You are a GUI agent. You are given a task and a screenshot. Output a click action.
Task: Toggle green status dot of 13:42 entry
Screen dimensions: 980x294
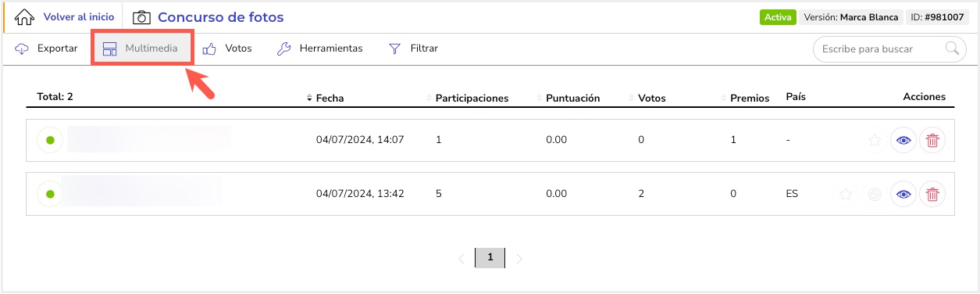click(x=50, y=194)
